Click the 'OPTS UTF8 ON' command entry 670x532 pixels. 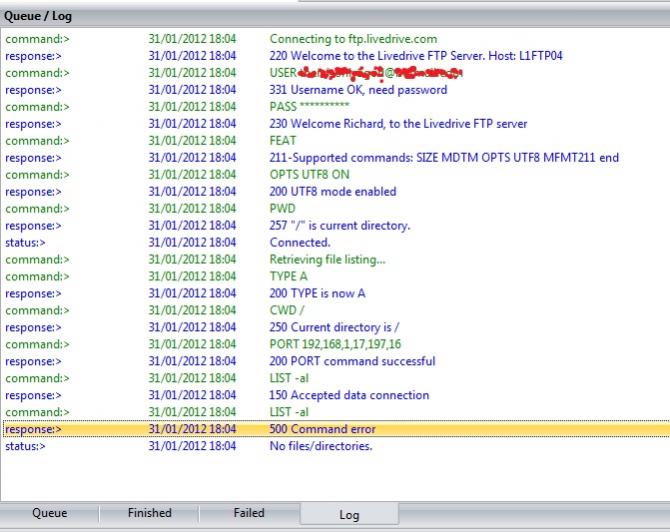(x=309, y=175)
